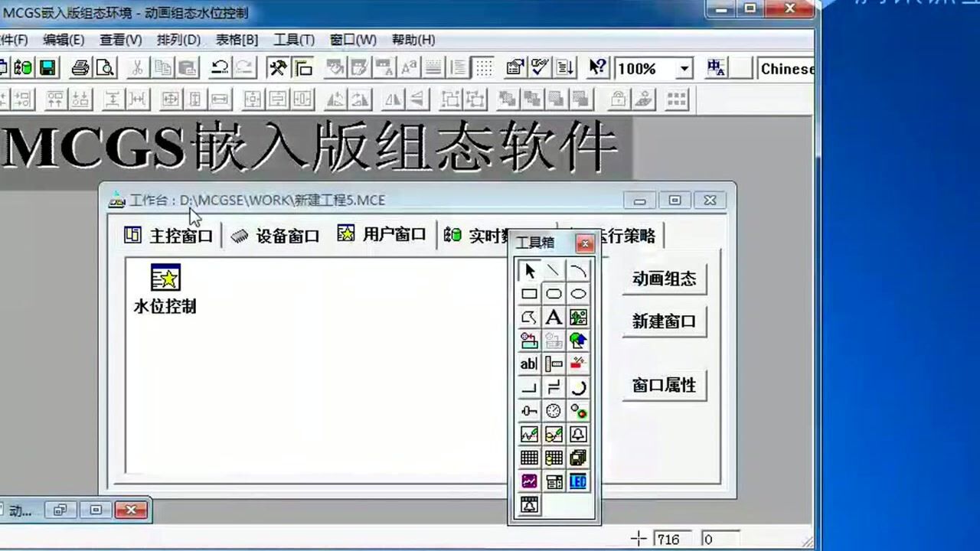
Task: Click the Save floppy disk icon
Action: tap(47, 68)
